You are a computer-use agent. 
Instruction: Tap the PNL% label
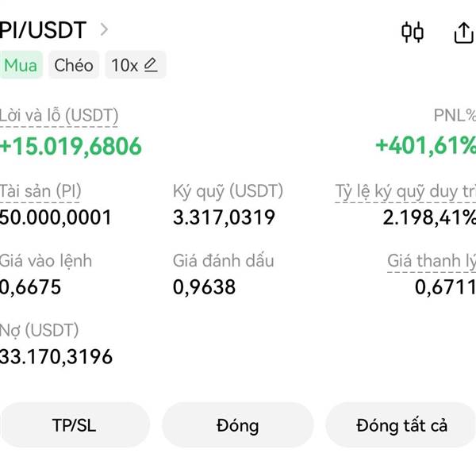pyautogui.click(x=455, y=115)
